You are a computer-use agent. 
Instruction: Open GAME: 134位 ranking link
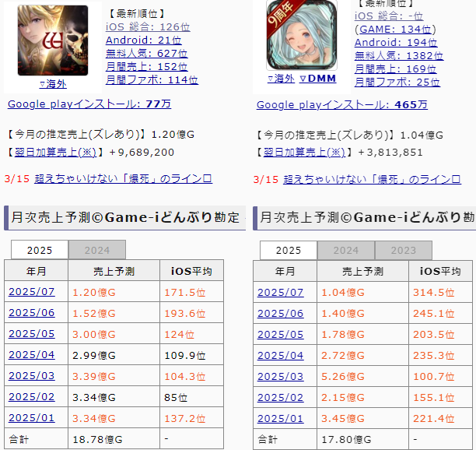click(x=395, y=30)
